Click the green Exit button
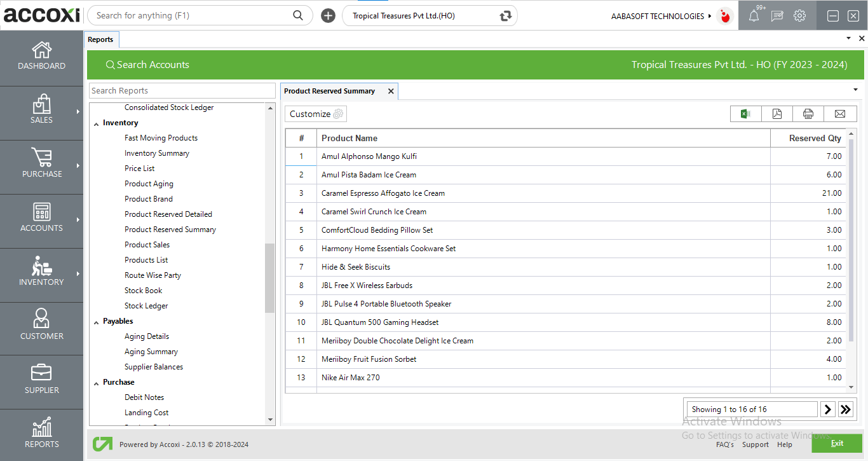 (x=836, y=443)
